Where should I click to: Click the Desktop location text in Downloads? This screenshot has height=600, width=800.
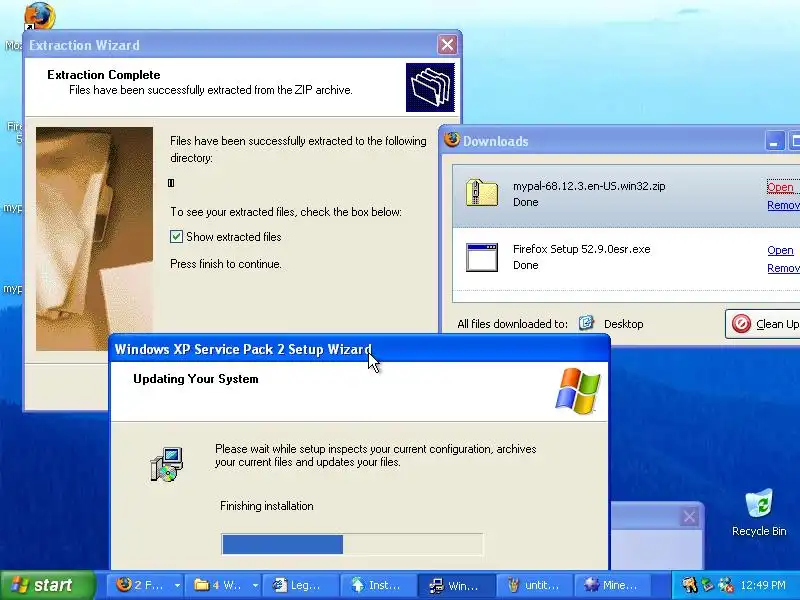tap(623, 324)
